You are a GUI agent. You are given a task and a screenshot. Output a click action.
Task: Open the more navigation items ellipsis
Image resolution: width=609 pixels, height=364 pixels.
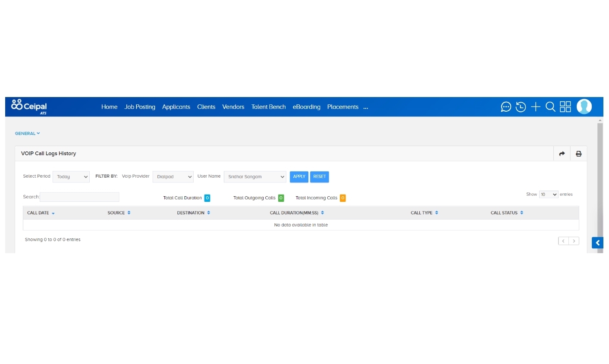pyautogui.click(x=366, y=107)
